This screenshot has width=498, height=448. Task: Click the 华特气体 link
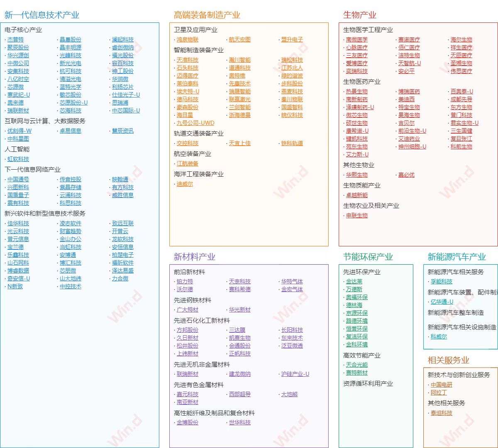[292, 282]
